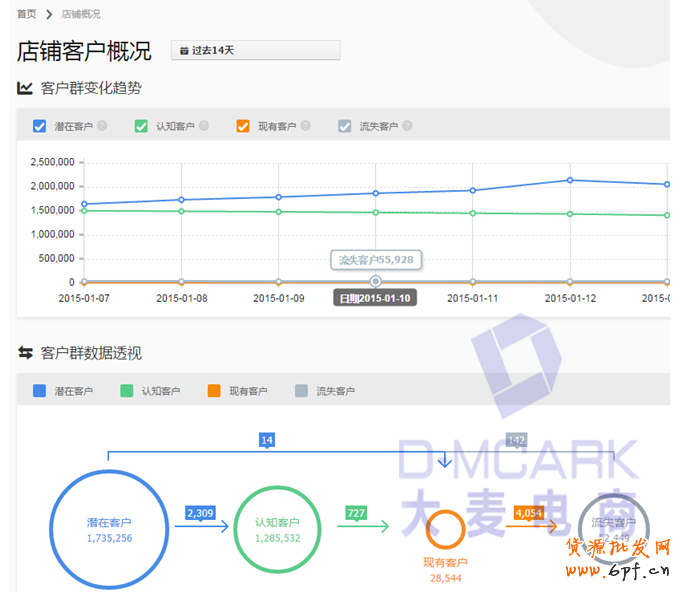The width and height of the screenshot is (680, 592).
Task: Select the blue data point at 2015-01-09
Action: (279, 197)
